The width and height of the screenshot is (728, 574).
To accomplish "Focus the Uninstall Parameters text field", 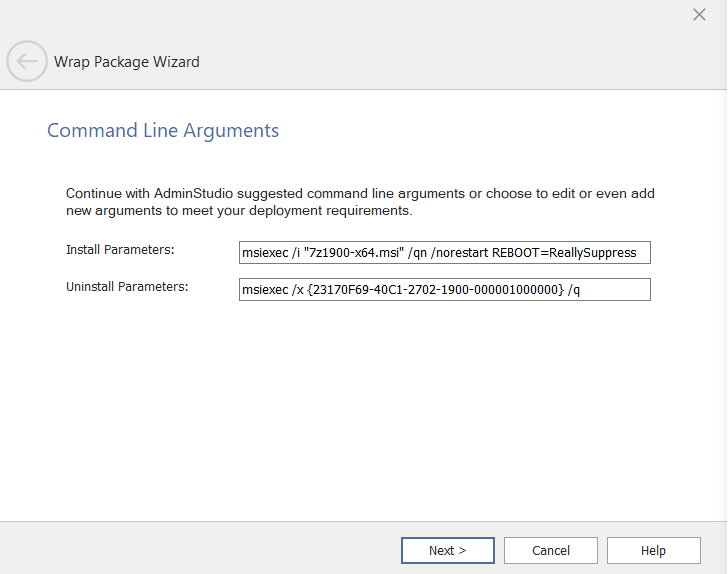I will 444,289.
